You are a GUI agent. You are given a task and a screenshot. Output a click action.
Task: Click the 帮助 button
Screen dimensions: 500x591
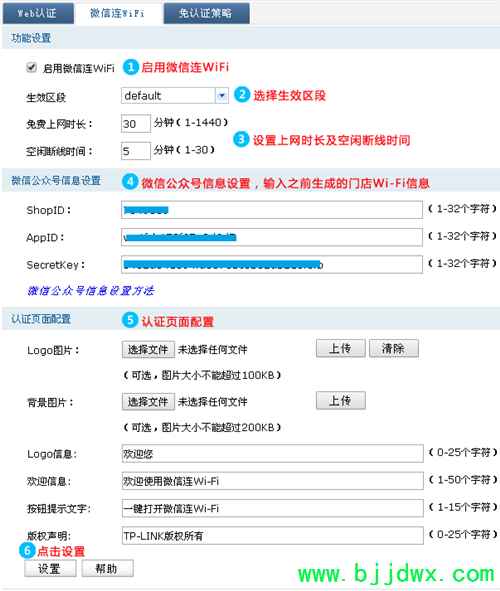(x=107, y=568)
